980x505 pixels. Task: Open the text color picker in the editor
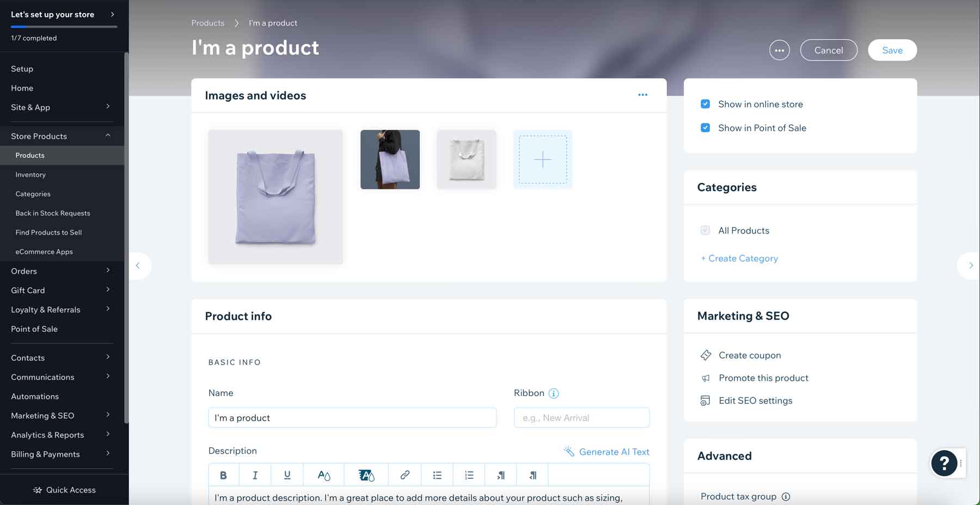coord(323,474)
